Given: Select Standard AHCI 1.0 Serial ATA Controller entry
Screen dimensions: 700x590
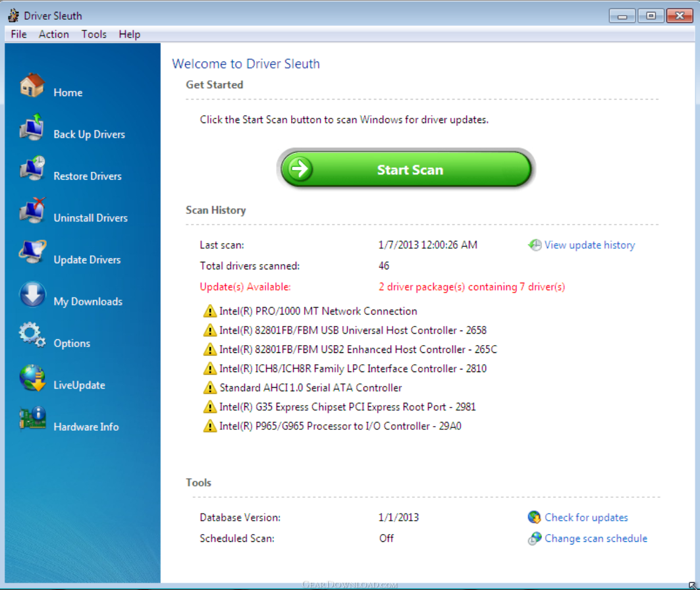Looking at the screenshot, I should pos(311,388).
